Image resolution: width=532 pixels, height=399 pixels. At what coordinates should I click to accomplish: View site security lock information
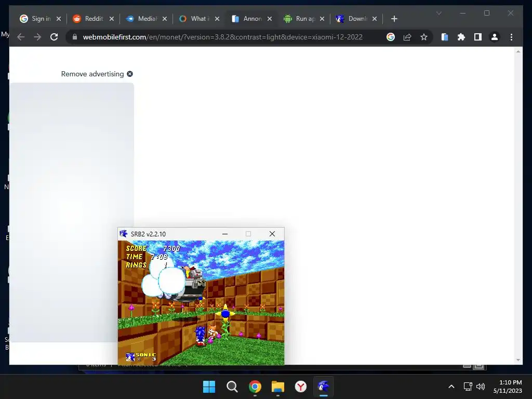pos(75,37)
